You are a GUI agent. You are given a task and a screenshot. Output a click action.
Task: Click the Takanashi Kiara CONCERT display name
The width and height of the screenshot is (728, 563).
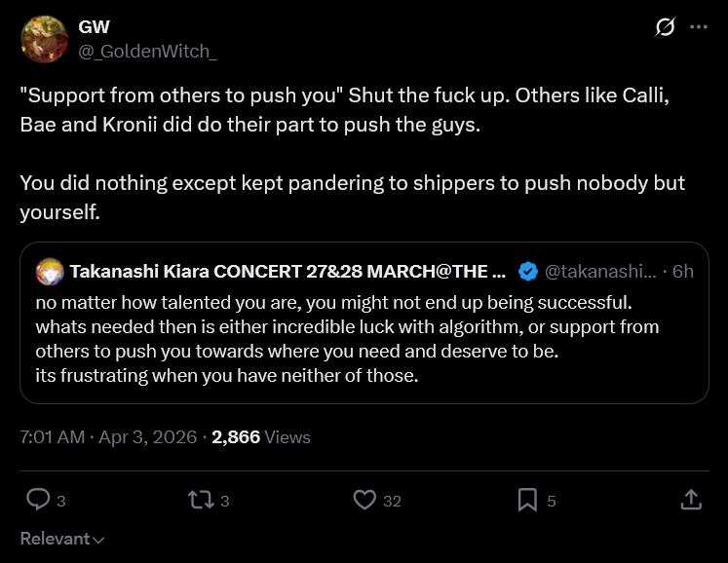(287, 271)
